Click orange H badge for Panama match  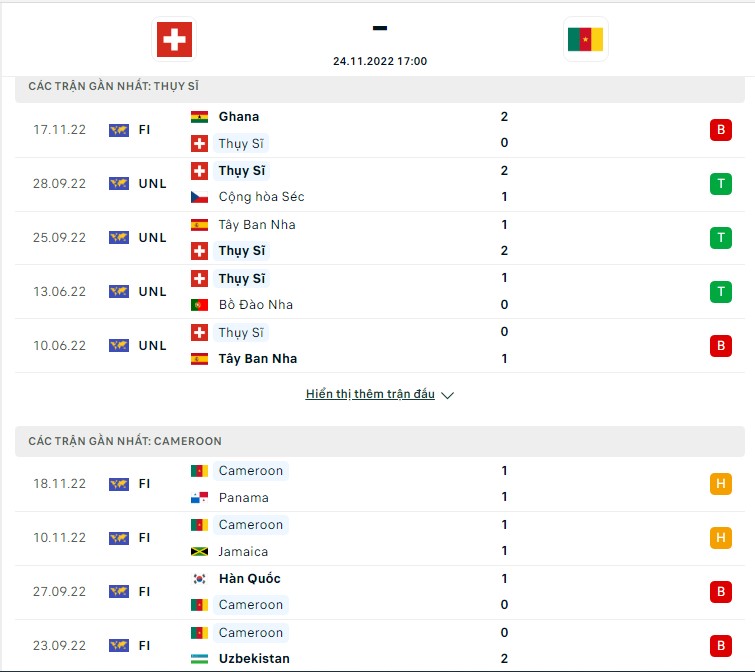point(720,484)
